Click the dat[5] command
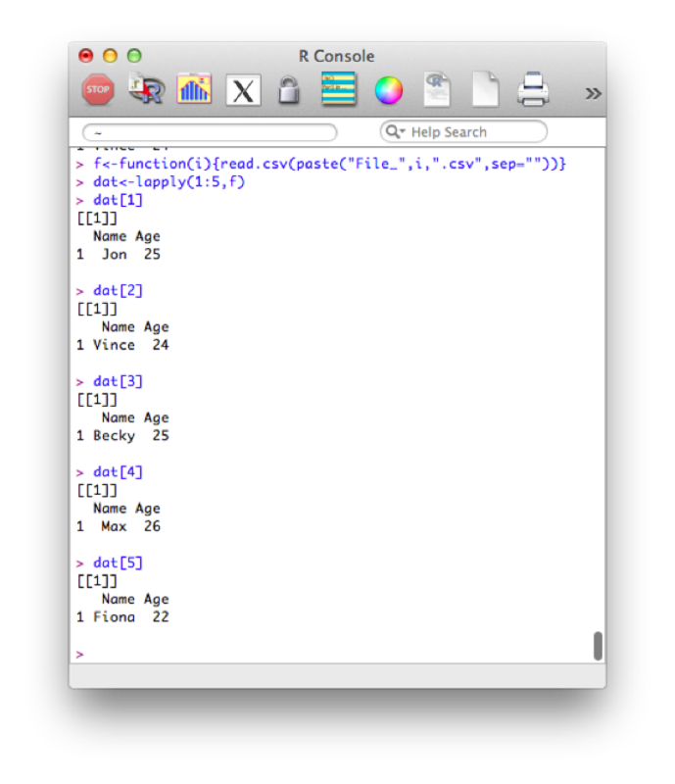 [118, 563]
